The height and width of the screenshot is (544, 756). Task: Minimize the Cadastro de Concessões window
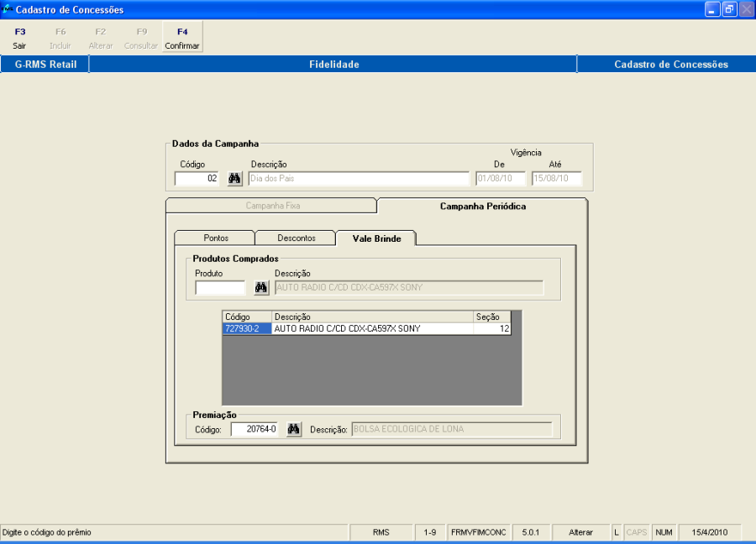point(712,9)
